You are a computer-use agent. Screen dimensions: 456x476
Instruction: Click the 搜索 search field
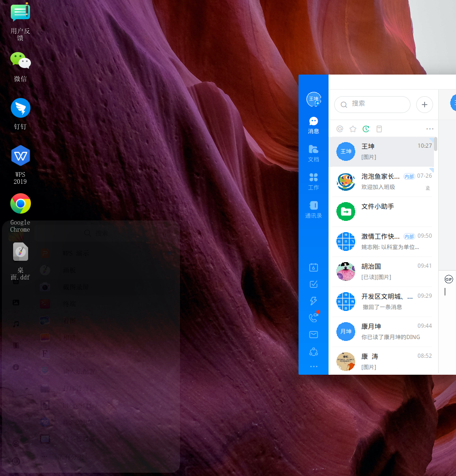click(372, 105)
